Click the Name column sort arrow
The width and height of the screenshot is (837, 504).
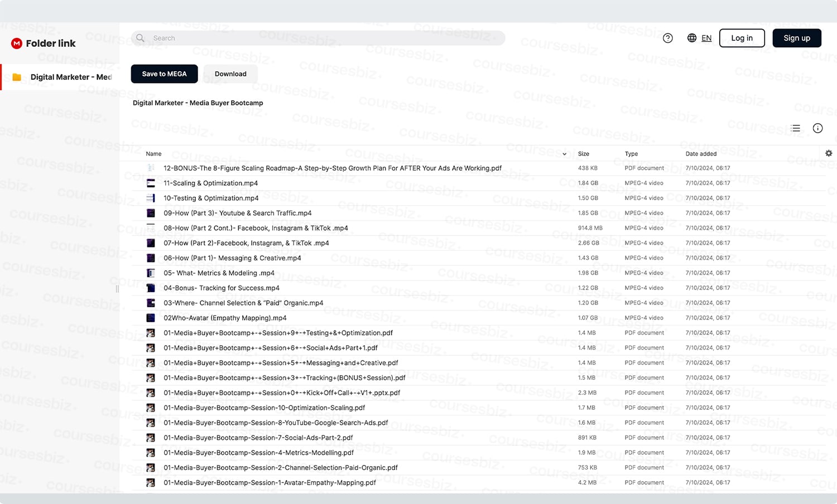coord(564,154)
